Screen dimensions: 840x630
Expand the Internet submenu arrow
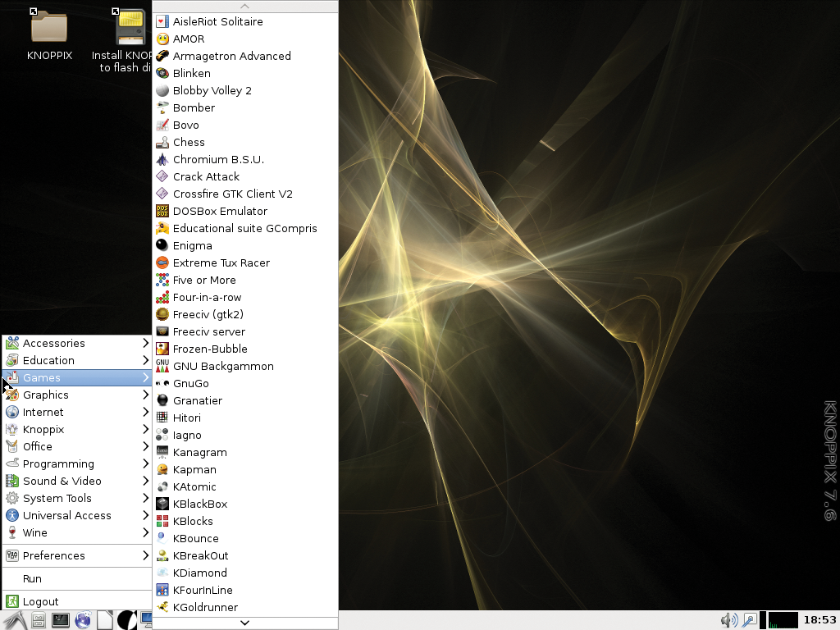coord(145,412)
